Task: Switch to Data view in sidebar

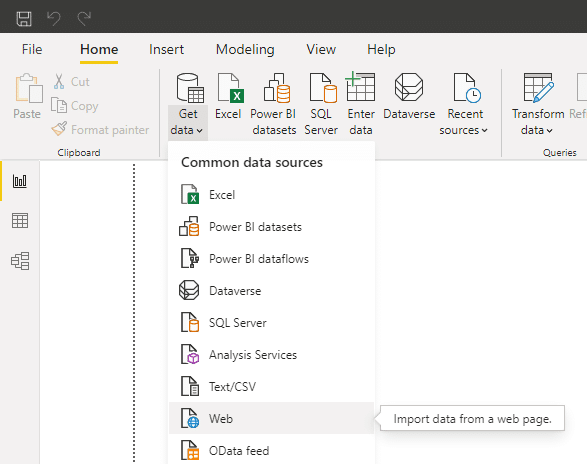Action: (20, 221)
